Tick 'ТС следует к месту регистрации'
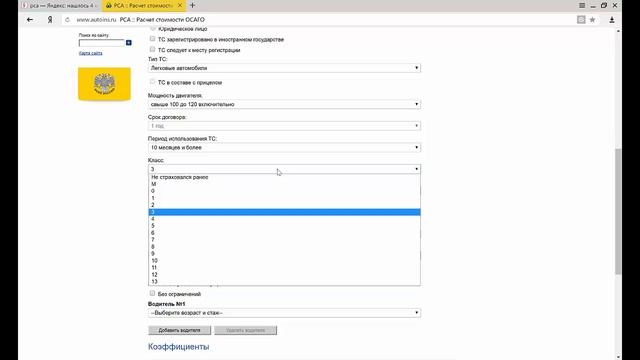 pos(152,49)
